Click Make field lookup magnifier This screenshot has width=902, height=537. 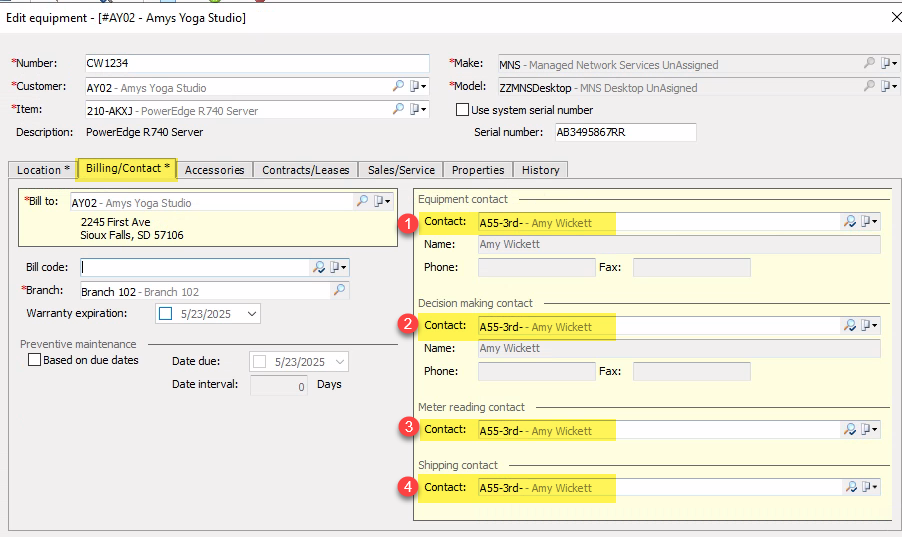tap(869, 63)
